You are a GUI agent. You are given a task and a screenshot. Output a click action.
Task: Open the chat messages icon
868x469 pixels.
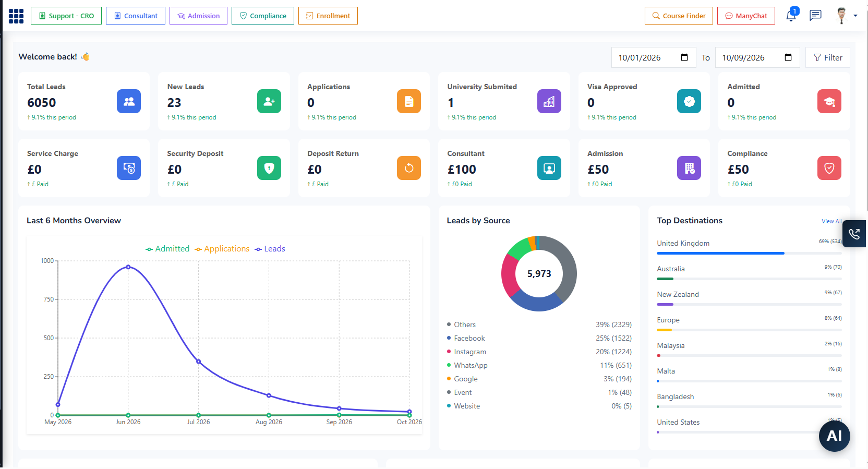point(815,16)
